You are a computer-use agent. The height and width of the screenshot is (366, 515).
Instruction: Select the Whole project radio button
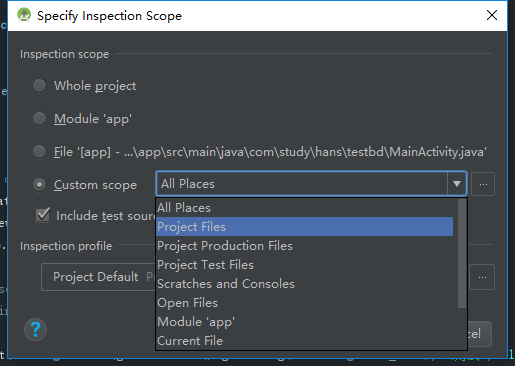coord(39,86)
